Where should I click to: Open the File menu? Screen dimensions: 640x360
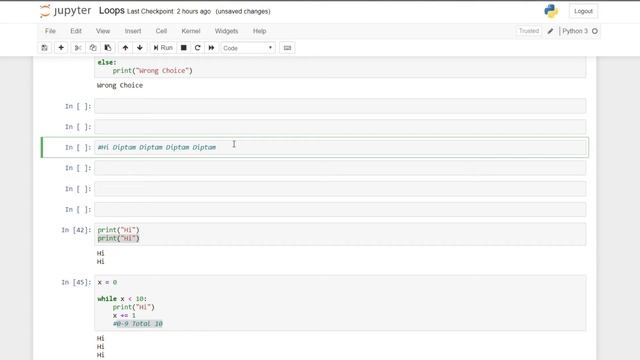(50, 31)
